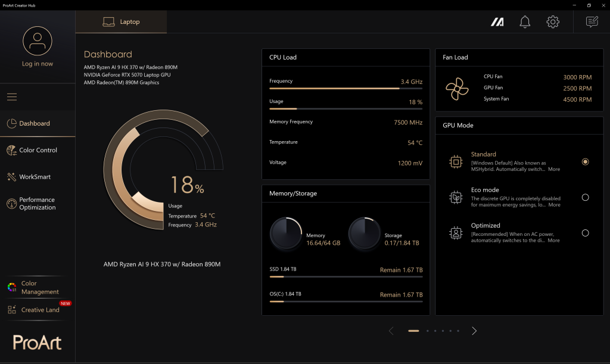The width and height of the screenshot is (610, 364).
Task: Click Log in now link
Action: click(38, 64)
